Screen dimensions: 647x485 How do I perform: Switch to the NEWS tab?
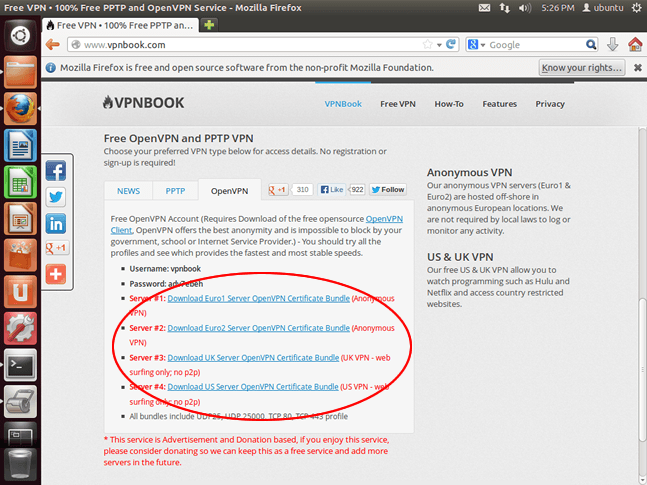click(128, 191)
